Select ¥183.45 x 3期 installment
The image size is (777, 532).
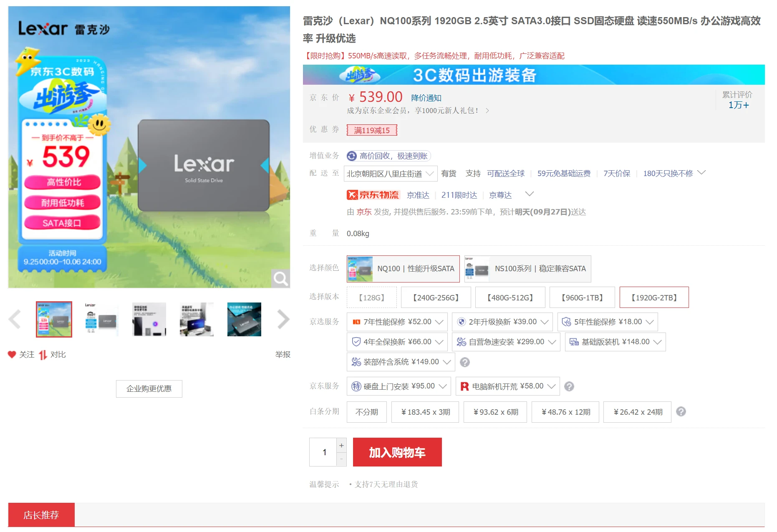click(425, 412)
